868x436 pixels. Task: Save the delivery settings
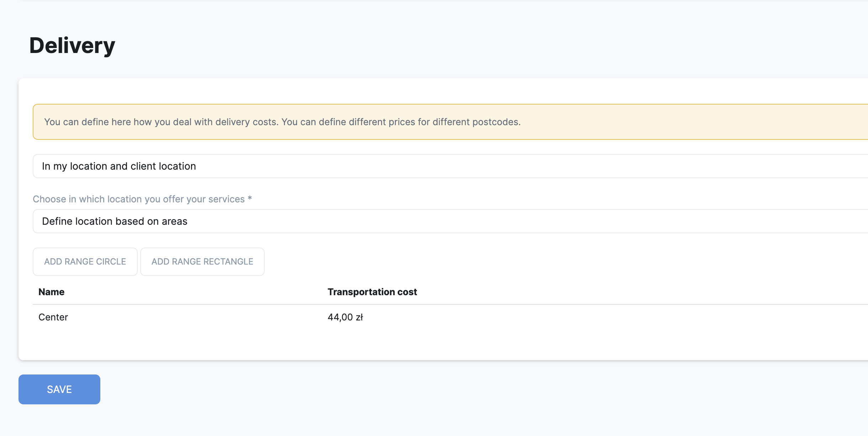pyautogui.click(x=59, y=389)
